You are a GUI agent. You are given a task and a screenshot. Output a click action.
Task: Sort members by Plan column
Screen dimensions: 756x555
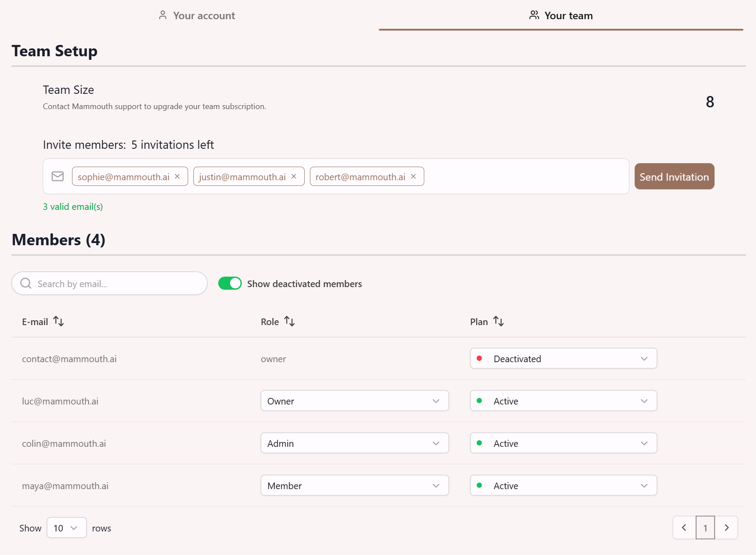pyautogui.click(x=498, y=322)
